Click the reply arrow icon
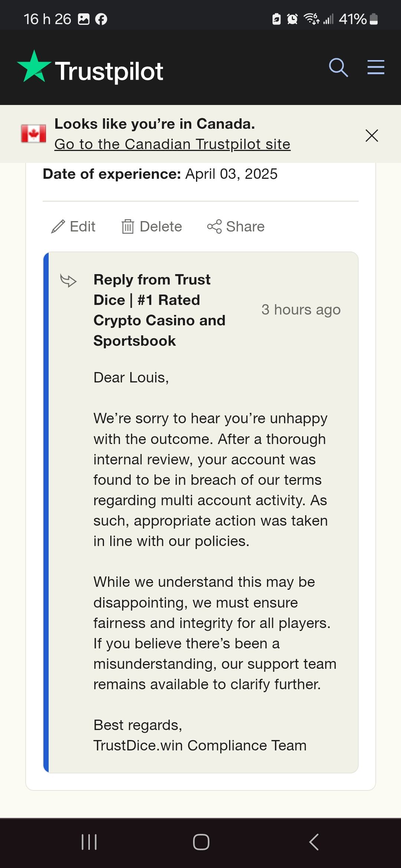The width and height of the screenshot is (401, 868). click(x=68, y=280)
